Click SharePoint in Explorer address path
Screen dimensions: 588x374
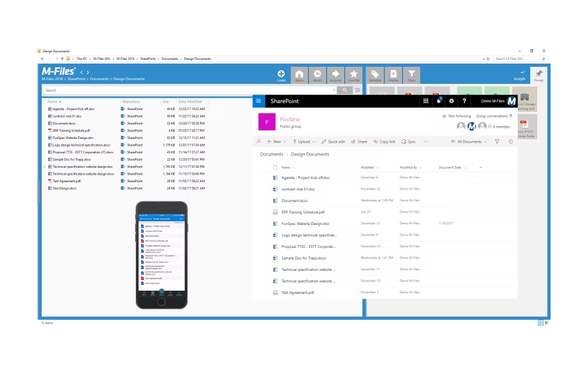tap(148, 59)
